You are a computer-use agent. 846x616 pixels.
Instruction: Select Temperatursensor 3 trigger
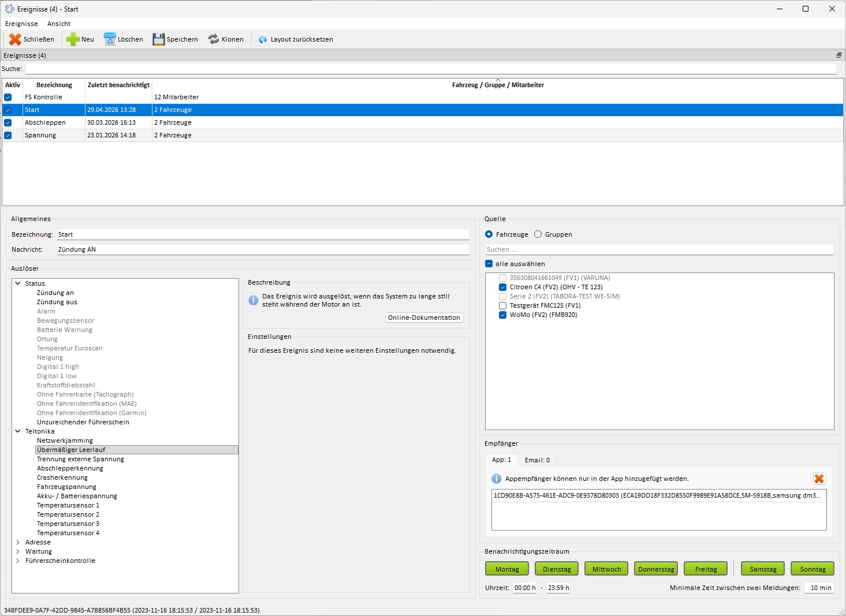click(68, 524)
